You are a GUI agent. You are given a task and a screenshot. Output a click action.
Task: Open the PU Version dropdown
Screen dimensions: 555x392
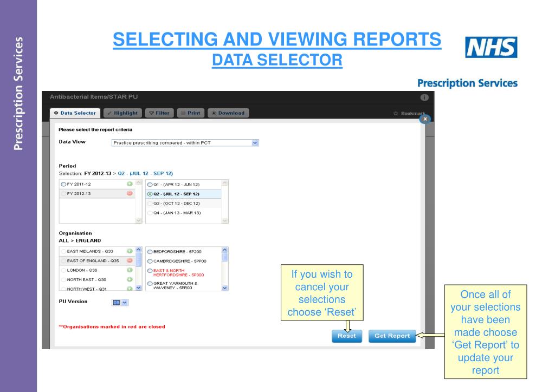point(120,303)
